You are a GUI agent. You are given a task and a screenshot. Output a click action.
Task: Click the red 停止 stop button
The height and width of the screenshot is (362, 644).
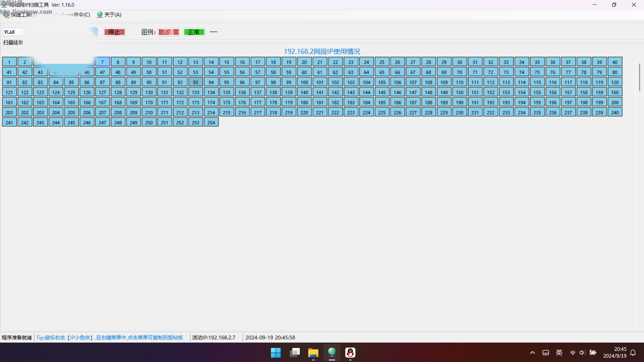pyautogui.click(x=114, y=32)
